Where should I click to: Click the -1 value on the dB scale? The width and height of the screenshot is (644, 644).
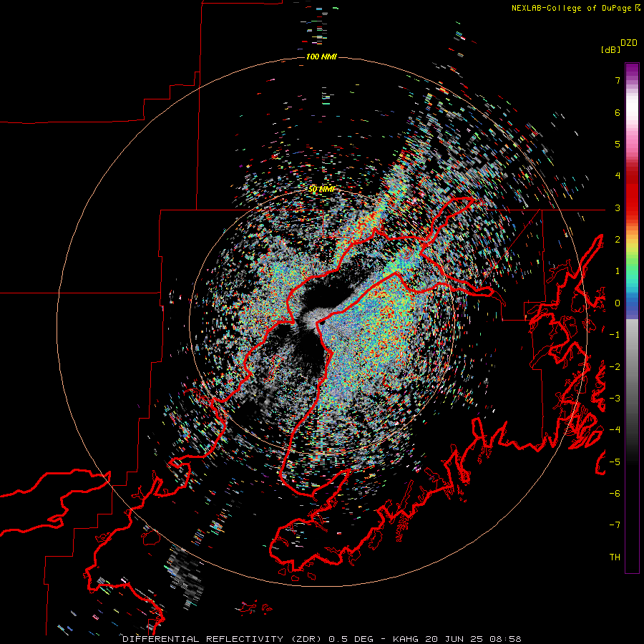coord(615,335)
